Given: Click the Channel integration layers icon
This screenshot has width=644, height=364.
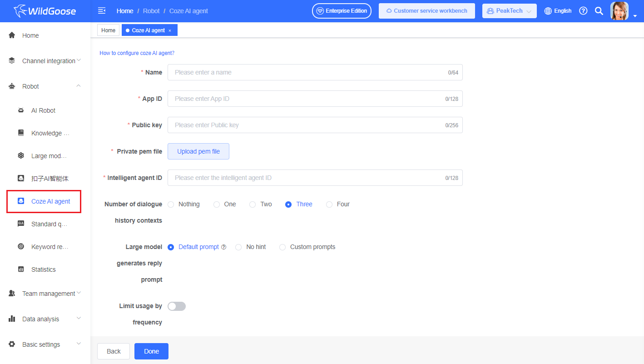Looking at the screenshot, I should 12,61.
